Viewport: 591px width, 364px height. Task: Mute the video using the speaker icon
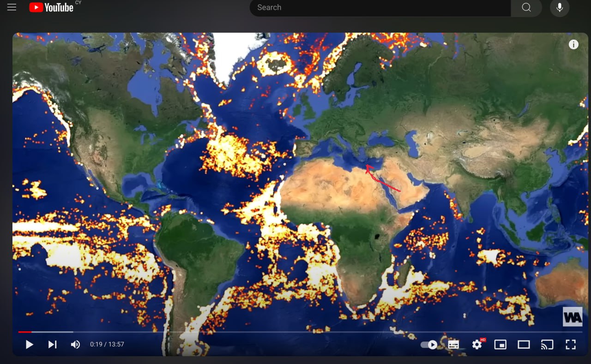(75, 344)
